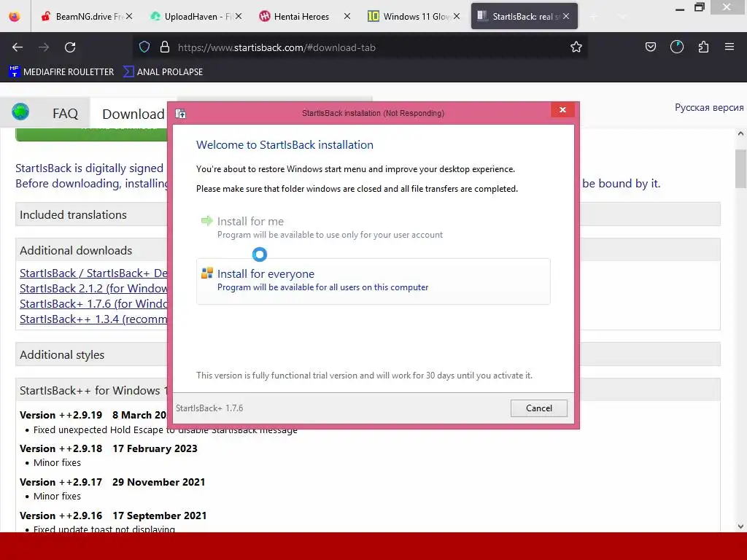Open the tracking protection shield icon
Image resolution: width=747 pixels, height=560 pixels.
pyautogui.click(x=144, y=47)
